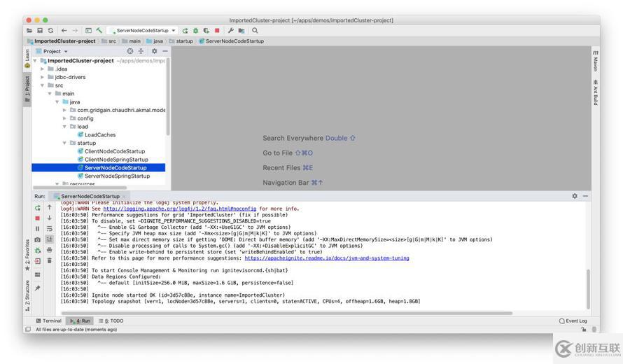Clear console with the trash icon
The image size is (623, 364).
[49, 260]
